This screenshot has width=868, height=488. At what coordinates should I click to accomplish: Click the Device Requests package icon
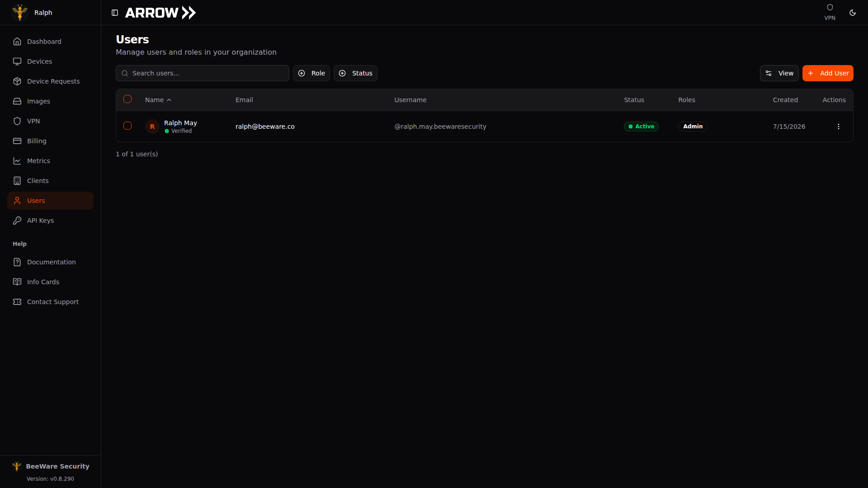coord(17,81)
